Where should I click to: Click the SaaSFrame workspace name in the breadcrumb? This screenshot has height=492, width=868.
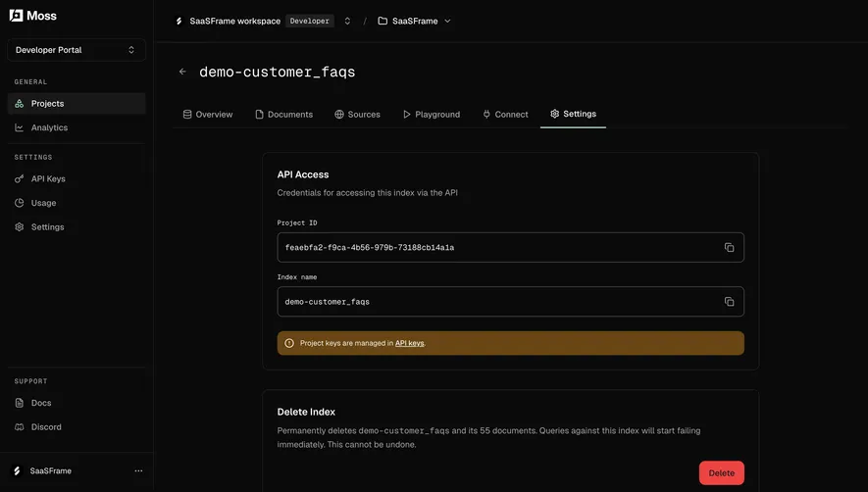(x=234, y=21)
